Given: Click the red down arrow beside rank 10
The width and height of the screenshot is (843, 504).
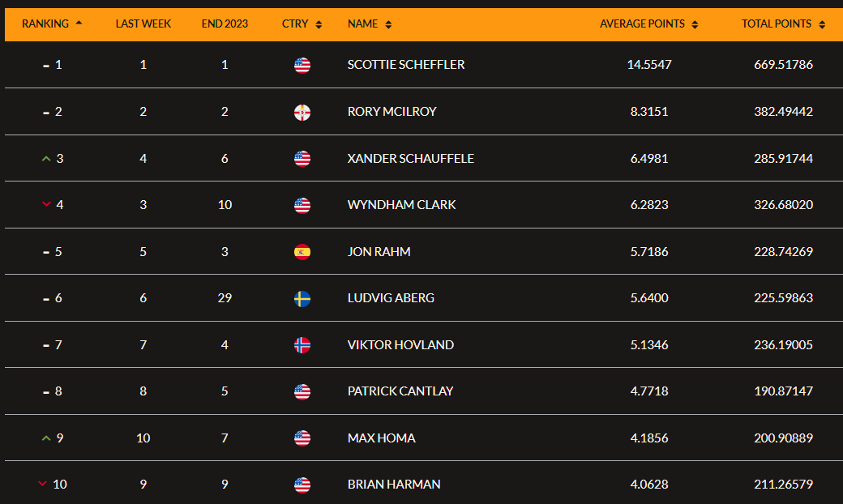Looking at the screenshot, I should [42, 485].
